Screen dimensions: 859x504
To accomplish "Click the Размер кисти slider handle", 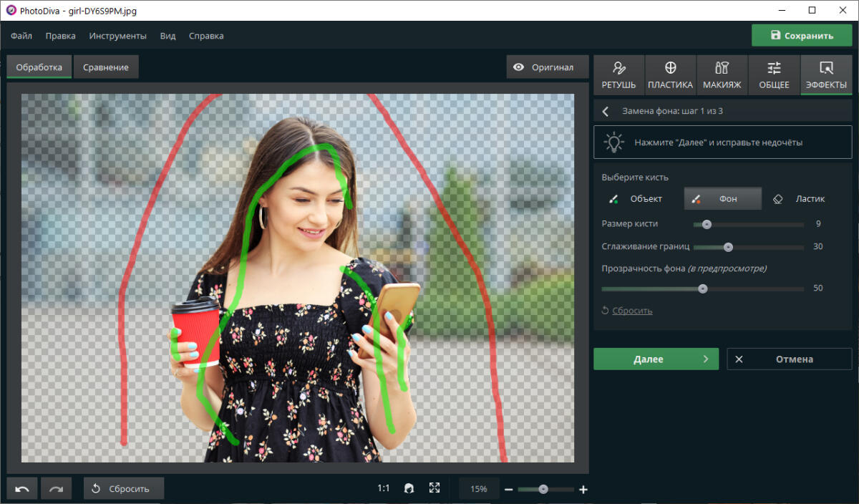I will click(x=707, y=224).
